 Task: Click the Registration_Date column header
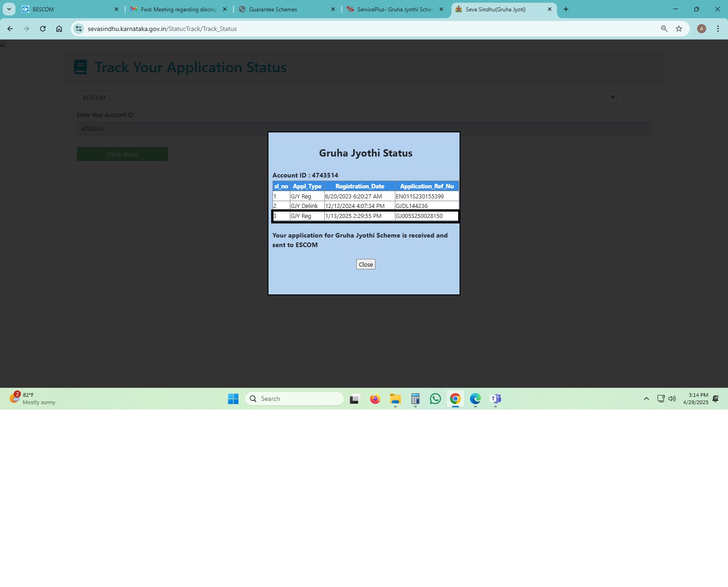pyautogui.click(x=359, y=186)
